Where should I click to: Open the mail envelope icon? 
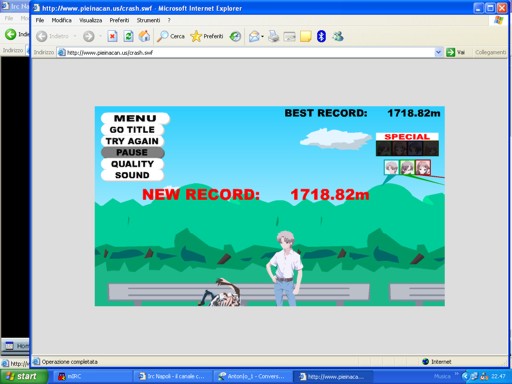click(x=254, y=36)
